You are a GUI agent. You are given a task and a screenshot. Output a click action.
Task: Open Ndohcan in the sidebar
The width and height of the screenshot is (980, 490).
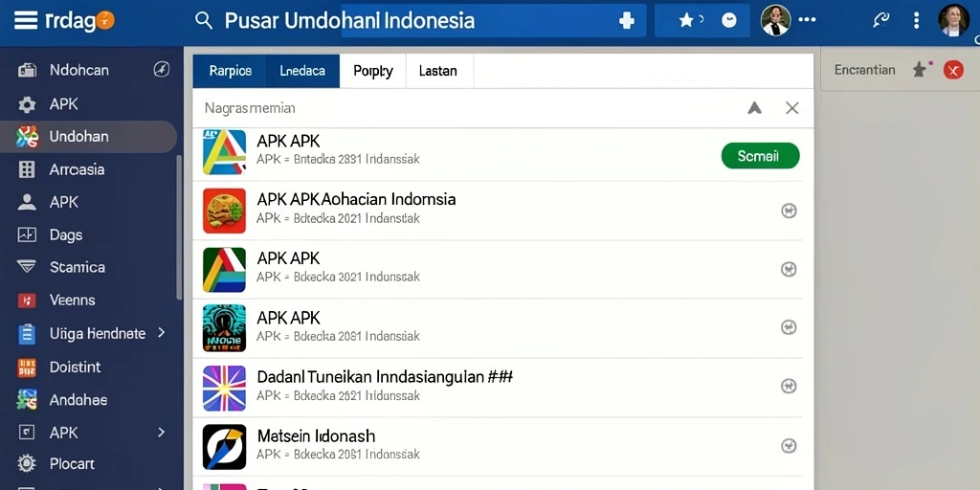78,70
